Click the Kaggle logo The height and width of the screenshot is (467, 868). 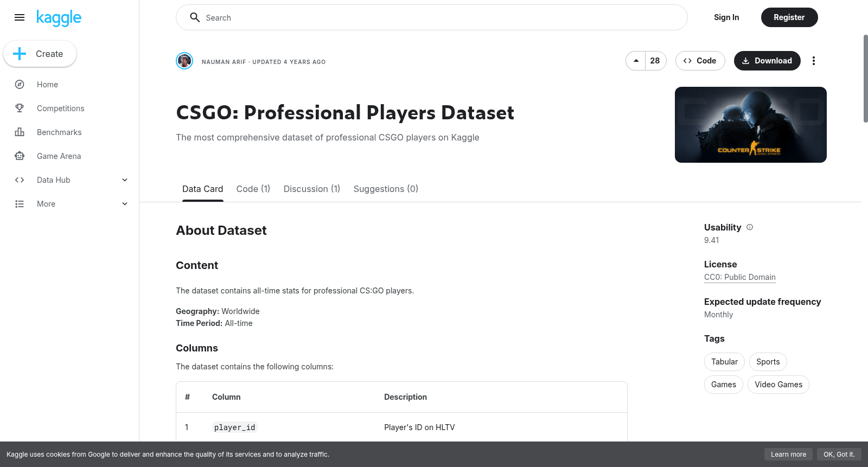click(x=59, y=18)
